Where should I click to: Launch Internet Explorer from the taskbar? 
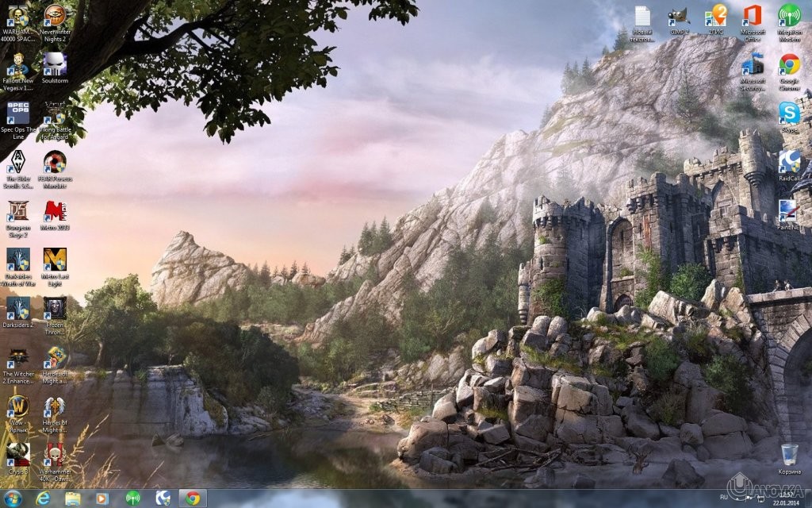coord(43,498)
